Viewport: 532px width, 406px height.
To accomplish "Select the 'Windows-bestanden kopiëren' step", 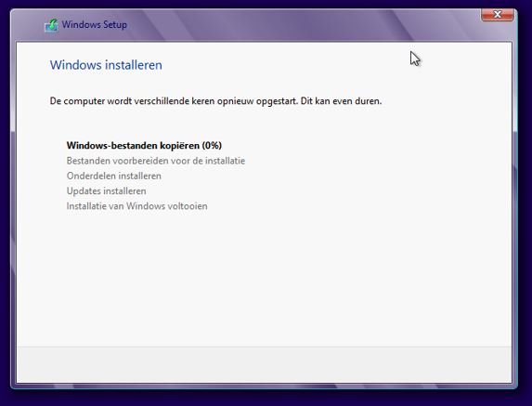I will [133, 145].
